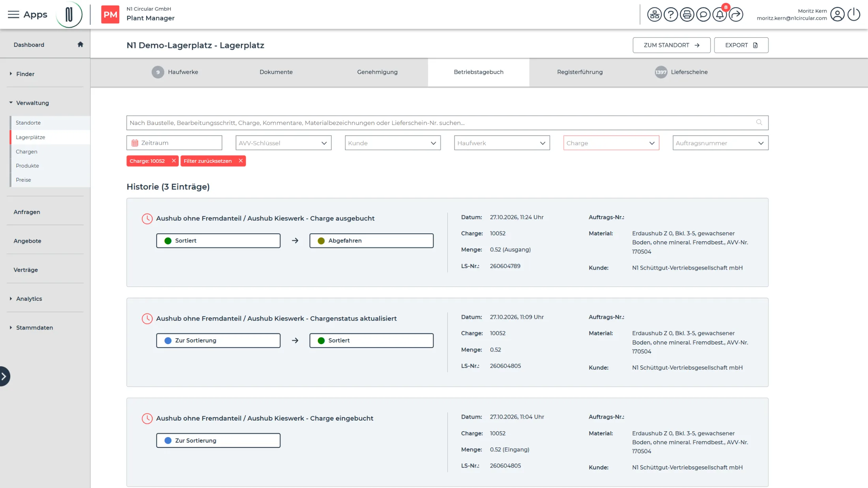868x488 pixels.
Task: Open the help question mark icon
Action: [x=671, y=15]
